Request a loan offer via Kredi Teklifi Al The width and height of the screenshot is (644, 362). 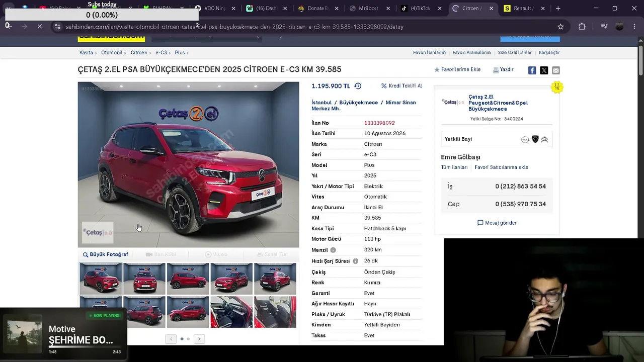pos(401,86)
